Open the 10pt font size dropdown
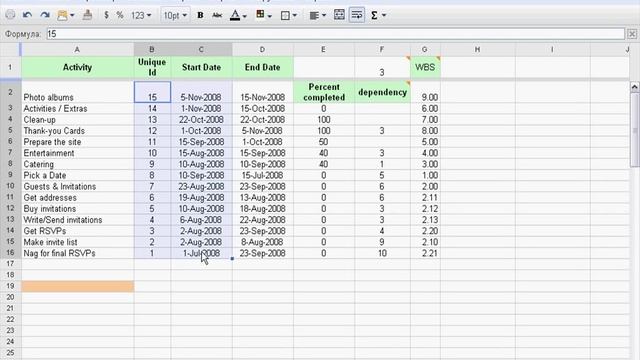640x360 pixels. point(175,15)
